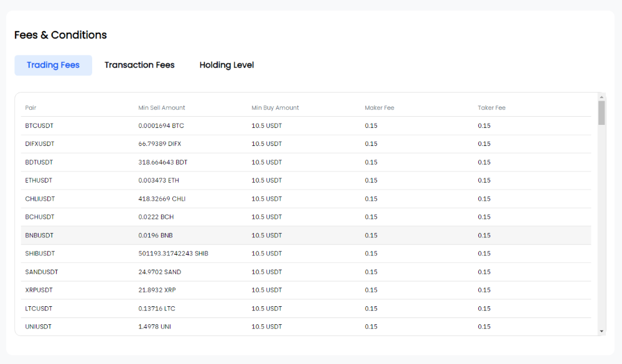Click the 21.8932 XRP value

pos(157,290)
